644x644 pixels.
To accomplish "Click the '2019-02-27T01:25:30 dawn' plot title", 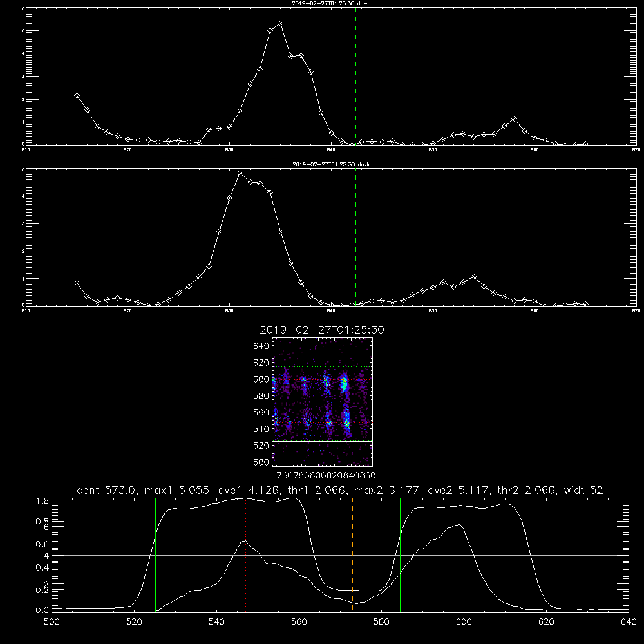I will pyautogui.click(x=331, y=3).
